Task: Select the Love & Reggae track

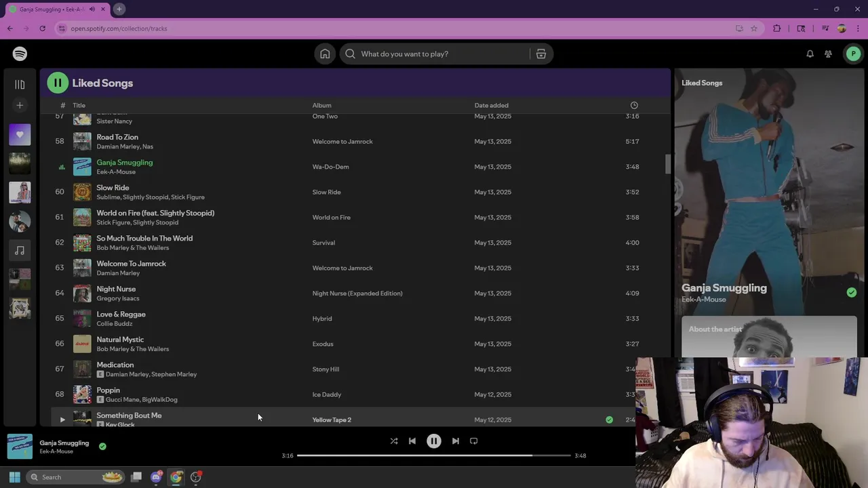Action: [121, 314]
